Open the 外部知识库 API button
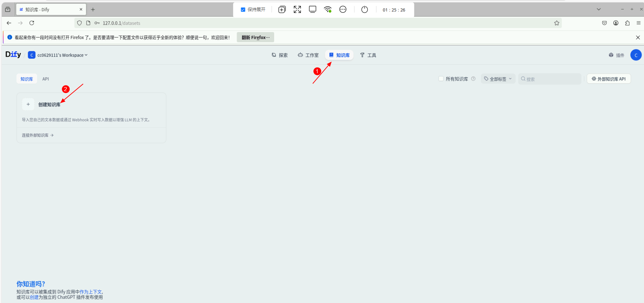Viewport: 644px width, 303px height. [x=609, y=79]
